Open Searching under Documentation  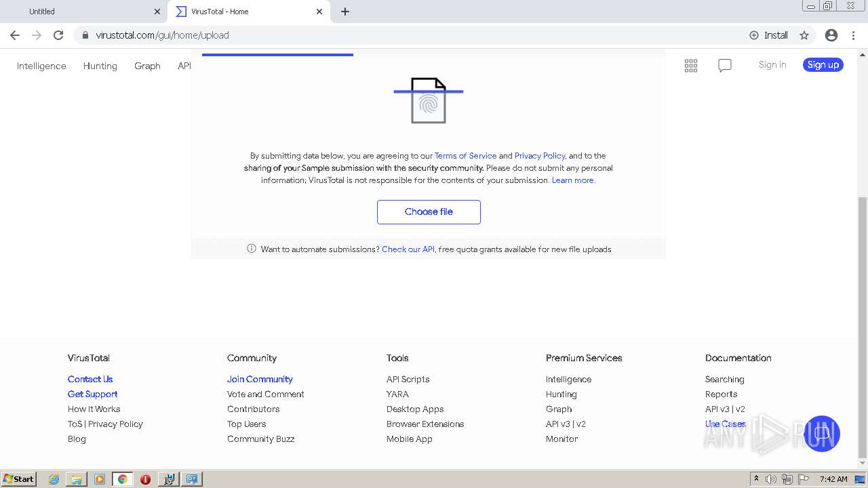coord(724,380)
